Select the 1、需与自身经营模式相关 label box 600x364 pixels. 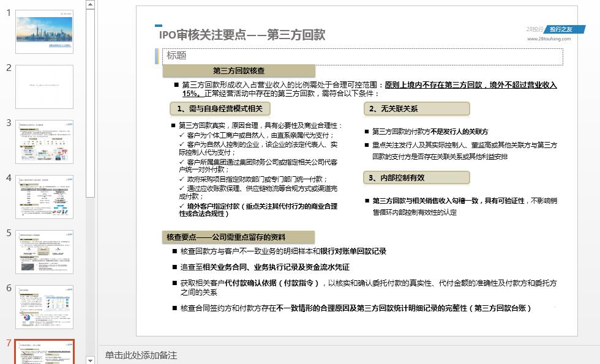click(220, 109)
